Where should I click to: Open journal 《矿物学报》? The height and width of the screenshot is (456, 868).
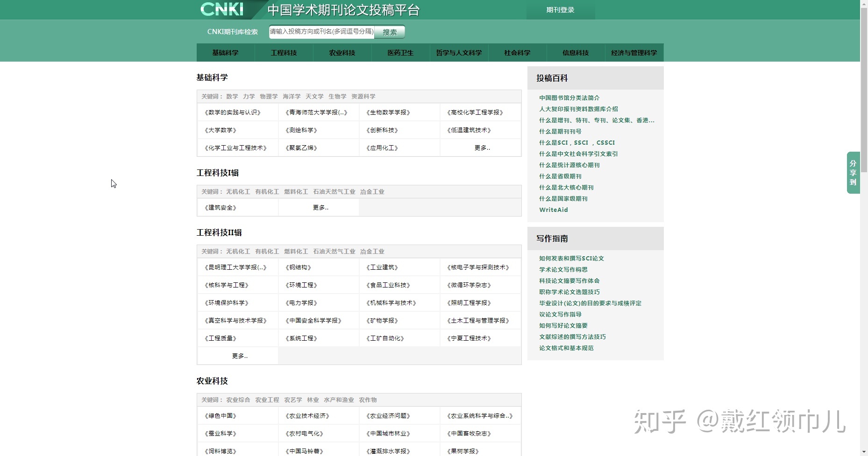pyautogui.click(x=382, y=321)
